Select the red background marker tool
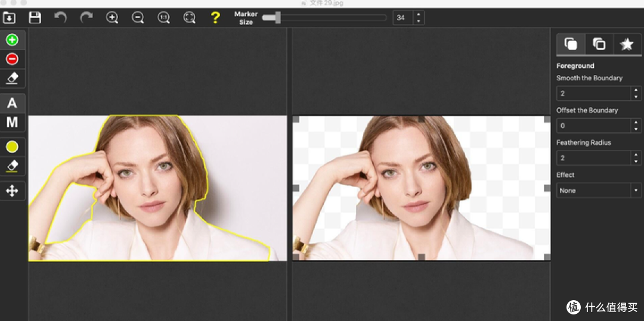This screenshot has width=644, height=321. coord(13,59)
